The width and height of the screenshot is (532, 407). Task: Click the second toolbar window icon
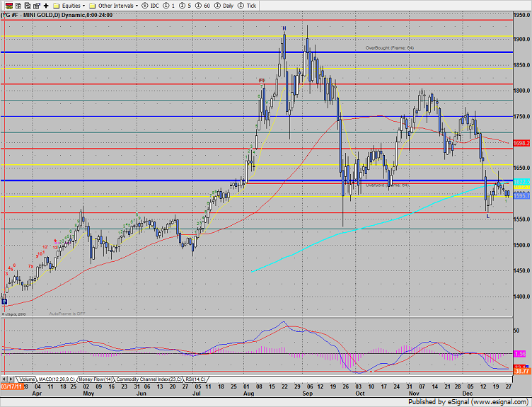[x=18, y=6]
